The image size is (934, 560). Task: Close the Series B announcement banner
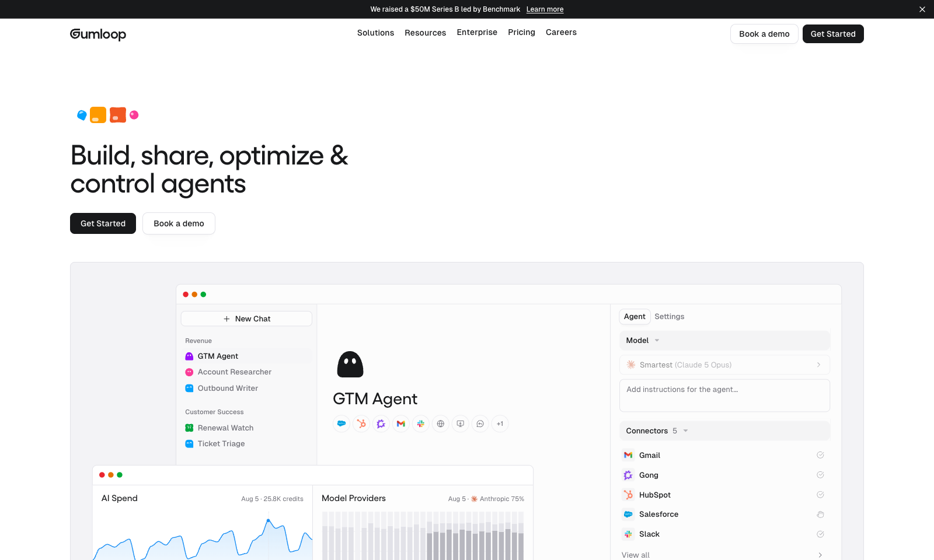(922, 9)
